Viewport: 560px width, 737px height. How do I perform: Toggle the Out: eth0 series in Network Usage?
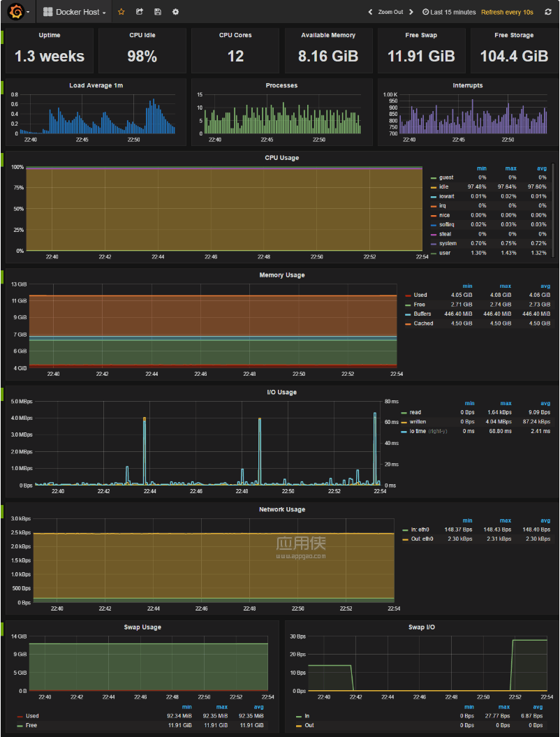422,539
